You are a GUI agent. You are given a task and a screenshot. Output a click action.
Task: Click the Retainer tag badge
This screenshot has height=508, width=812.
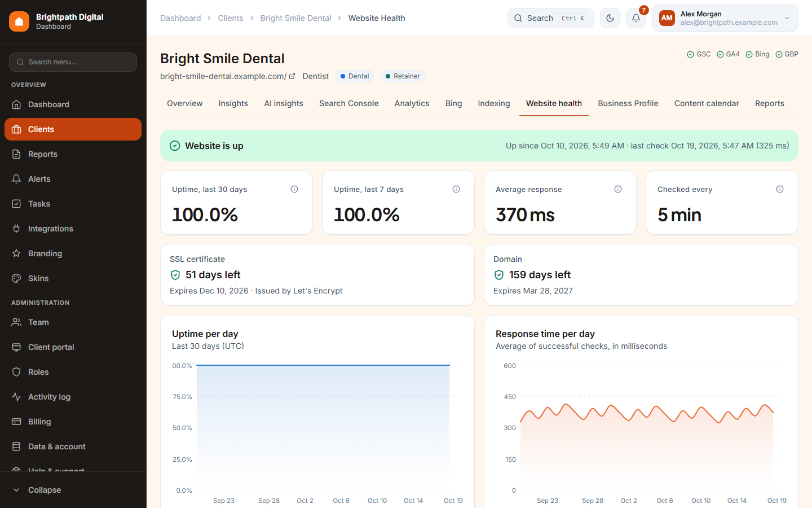(403, 76)
